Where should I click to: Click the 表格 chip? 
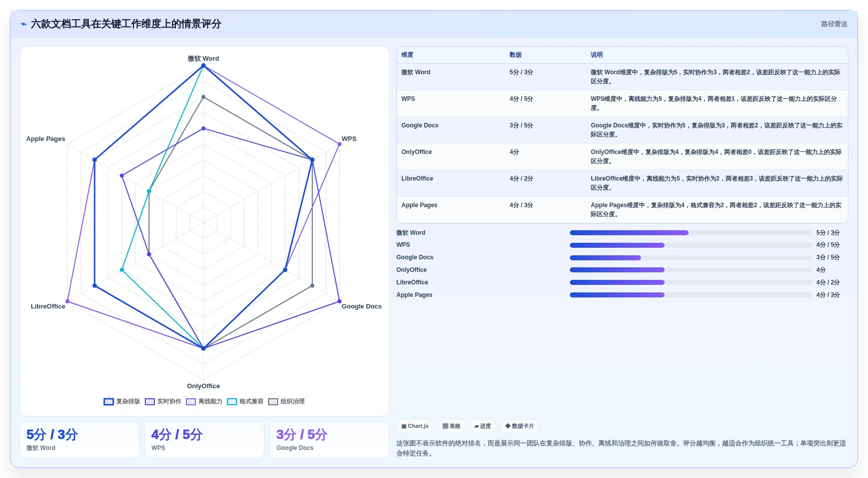(452, 426)
